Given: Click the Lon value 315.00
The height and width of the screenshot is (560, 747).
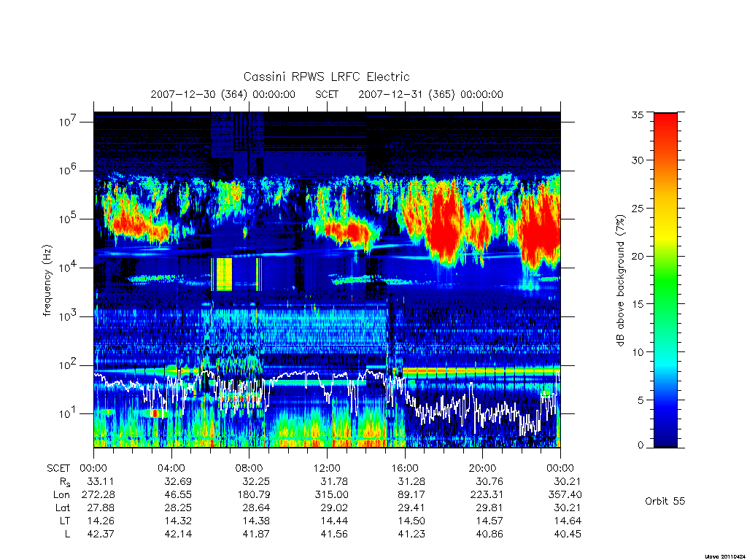Looking at the screenshot, I should tap(331, 495).
